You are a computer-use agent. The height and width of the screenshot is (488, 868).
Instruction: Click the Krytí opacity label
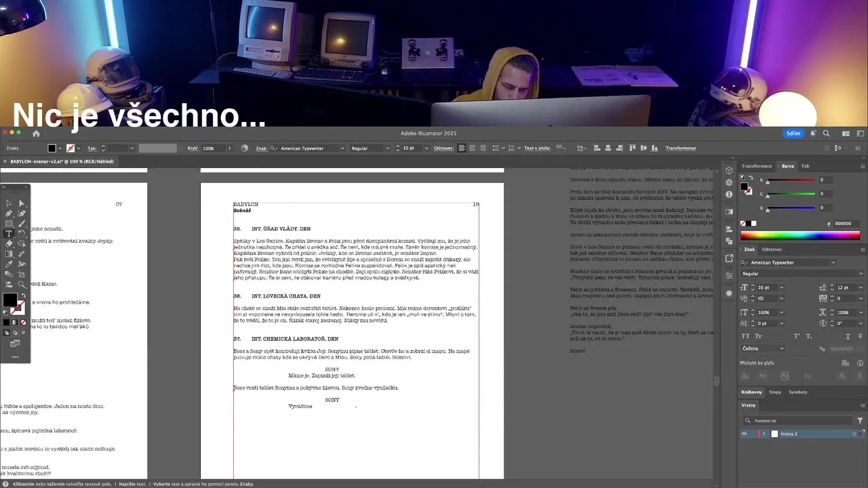point(193,148)
